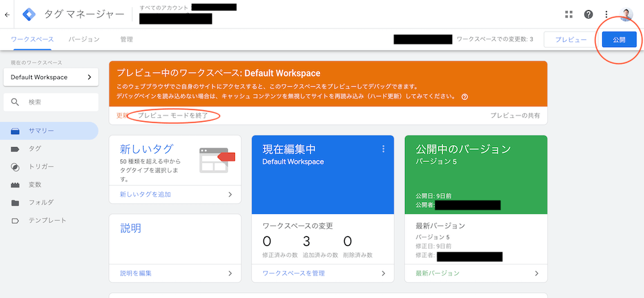The image size is (644, 298).
Task: Click the フォルダ sidebar icon
Action: point(15,203)
